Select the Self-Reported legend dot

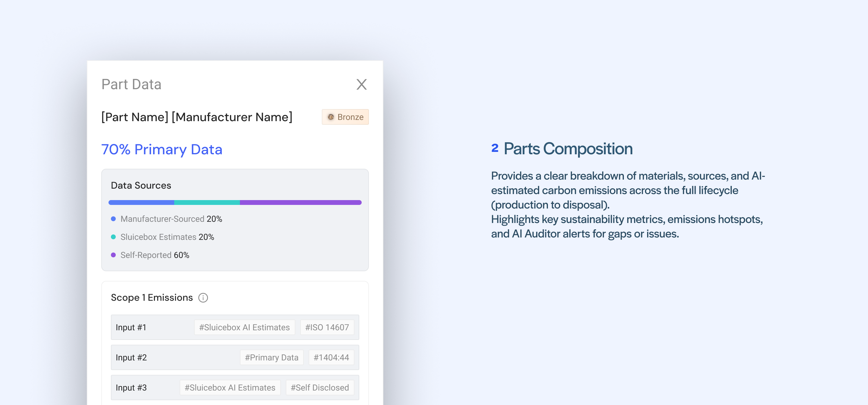(x=113, y=255)
